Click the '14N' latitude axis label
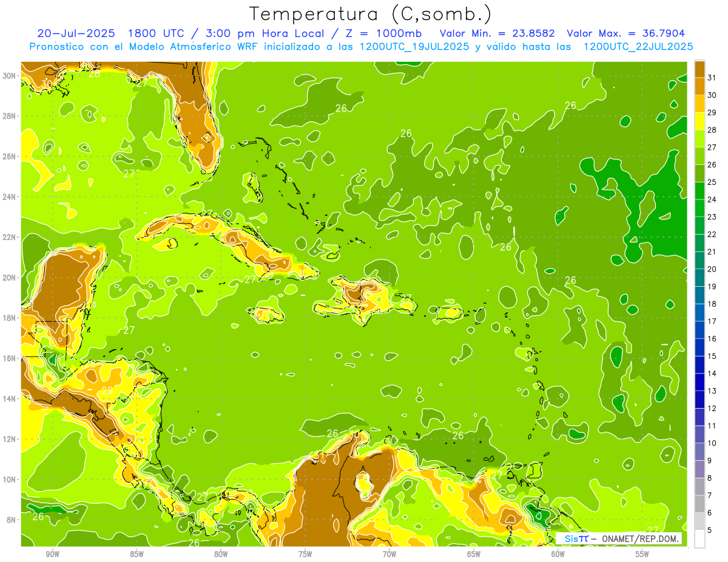This screenshot has height=562, width=728. pyautogui.click(x=8, y=399)
